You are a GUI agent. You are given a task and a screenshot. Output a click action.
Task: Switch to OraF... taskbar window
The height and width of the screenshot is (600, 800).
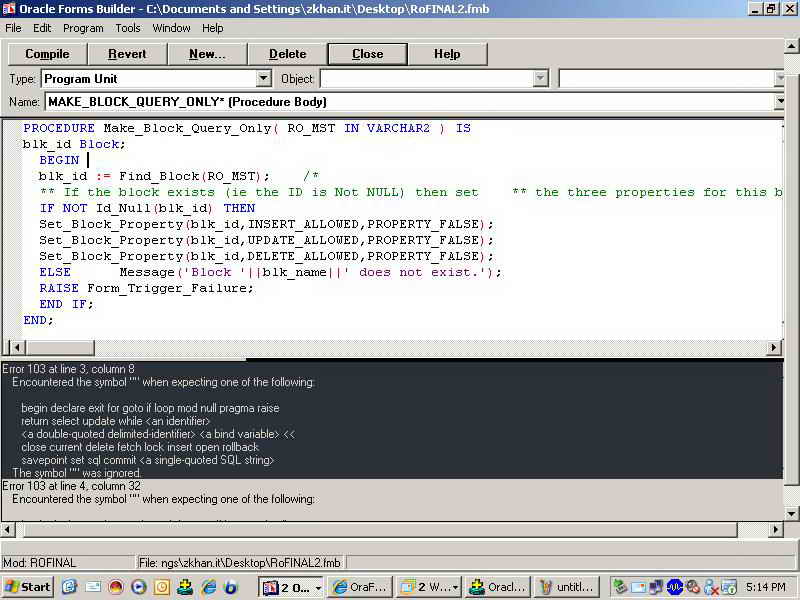[x=359, y=587]
